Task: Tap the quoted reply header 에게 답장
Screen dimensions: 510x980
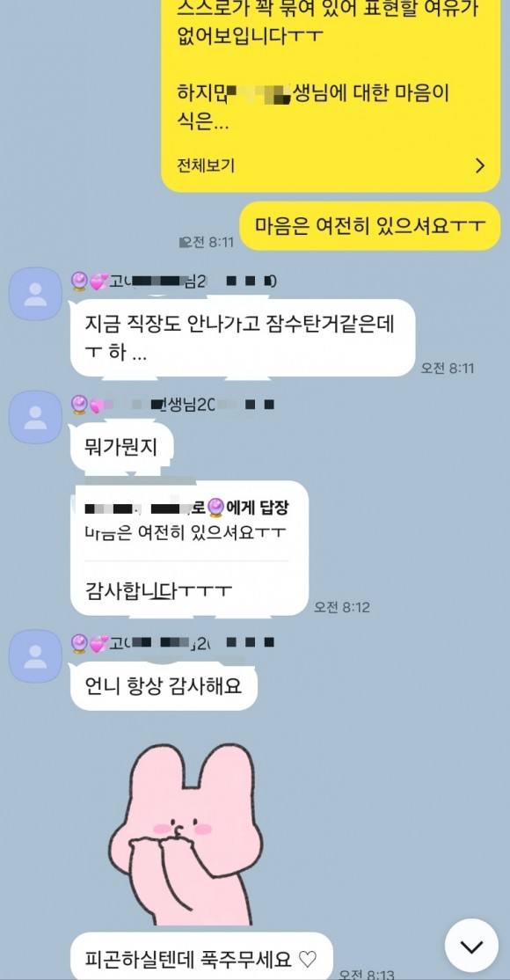Action: click(187, 507)
